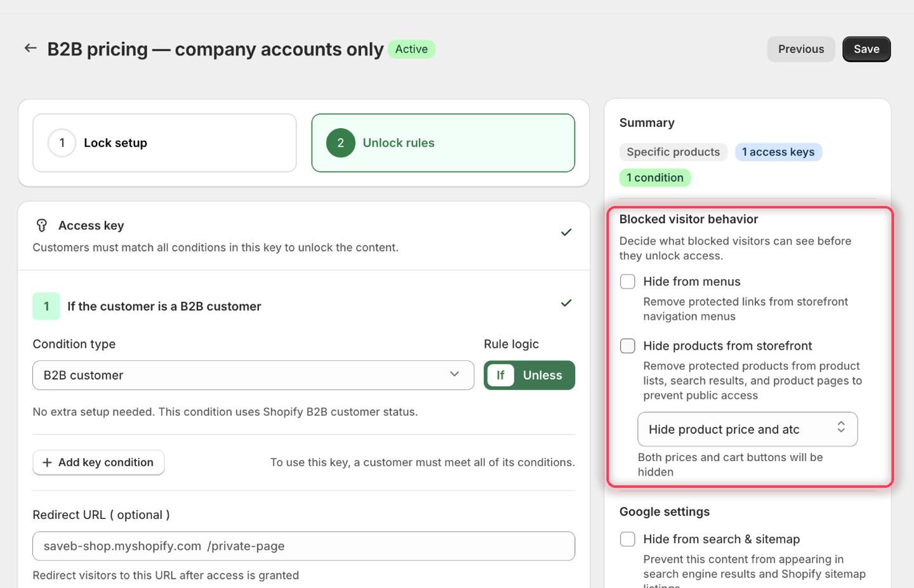Click 1 access keys summary tag
Image resolution: width=914 pixels, height=588 pixels.
point(778,152)
